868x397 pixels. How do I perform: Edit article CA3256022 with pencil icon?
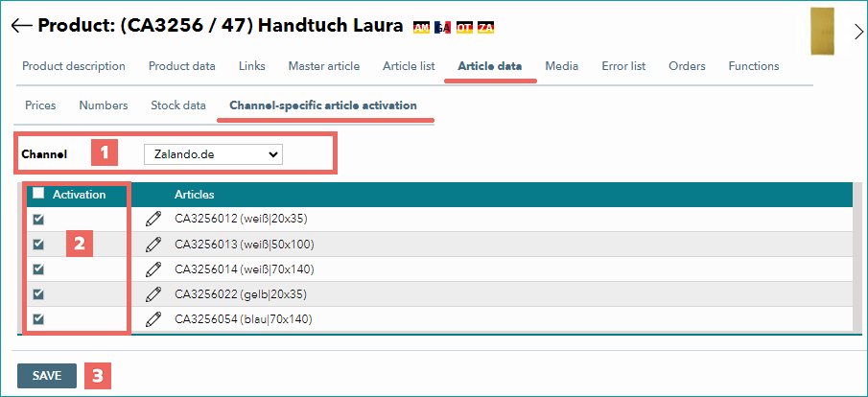point(152,294)
